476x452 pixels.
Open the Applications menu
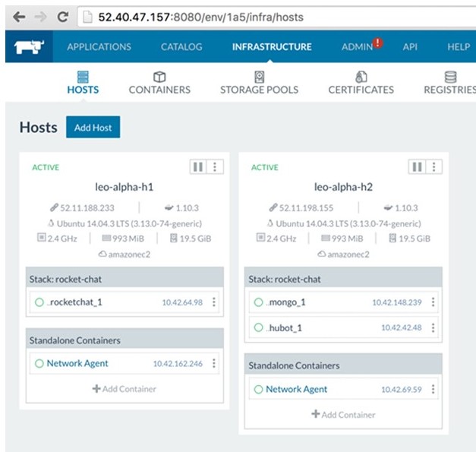click(99, 47)
